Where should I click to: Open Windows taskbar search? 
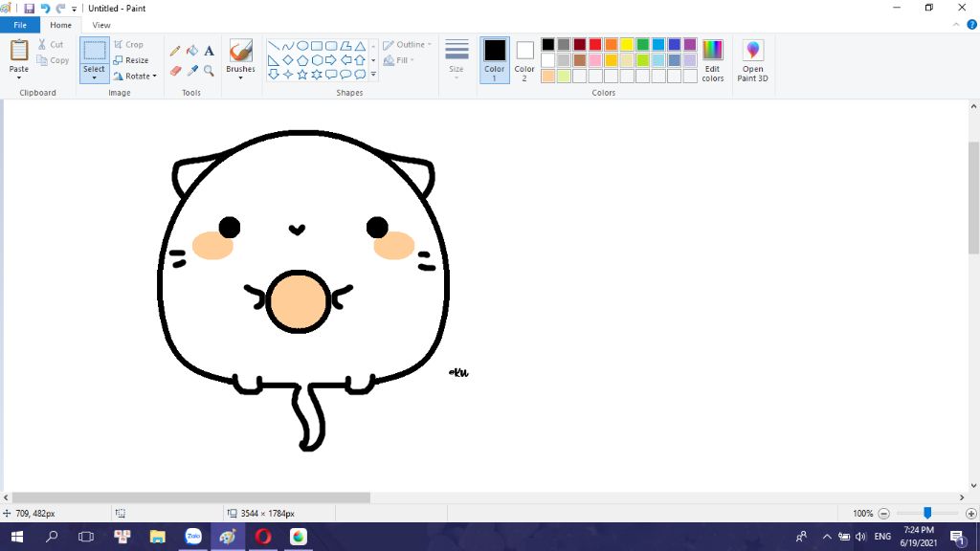[x=52, y=537]
